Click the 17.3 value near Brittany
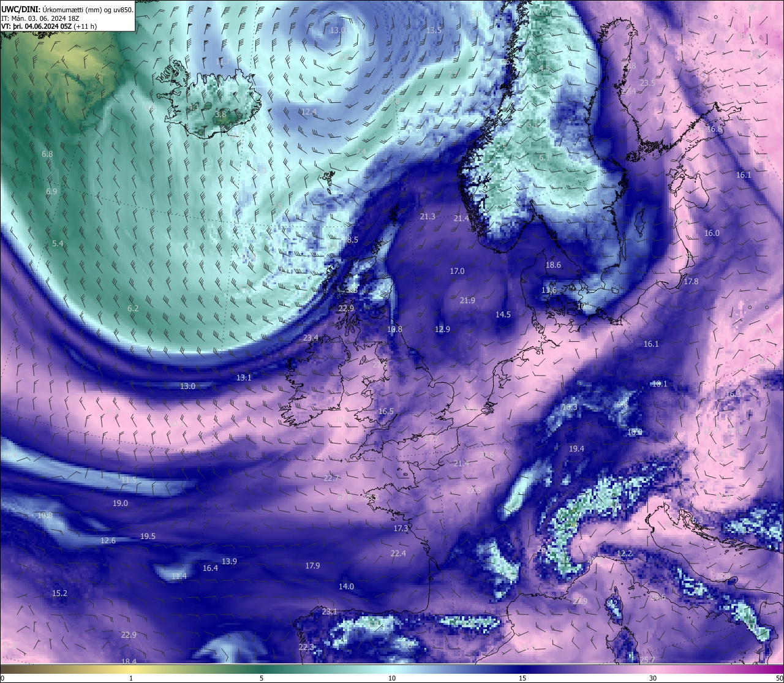 [401, 529]
